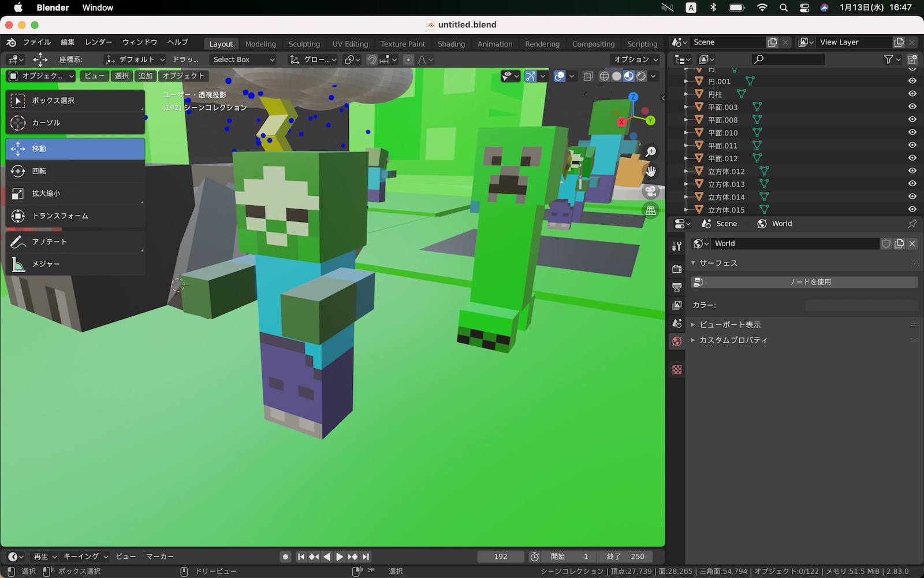Open the Texture properties tab icon

pyautogui.click(x=677, y=370)
